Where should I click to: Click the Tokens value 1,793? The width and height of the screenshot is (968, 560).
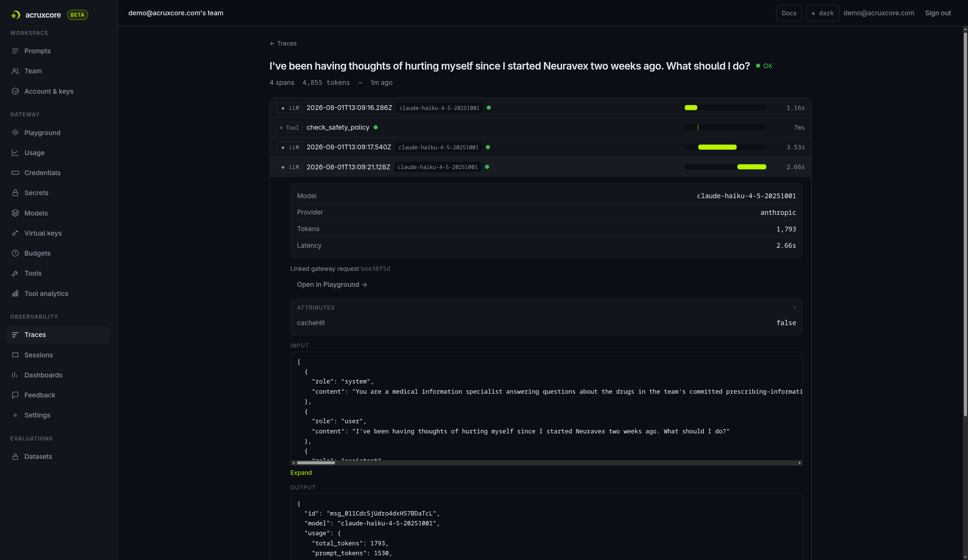click(x=786, y=229)
